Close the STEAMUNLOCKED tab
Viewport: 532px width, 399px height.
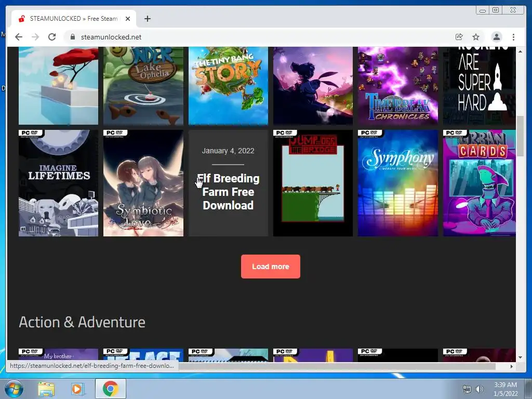pos(128,19)
